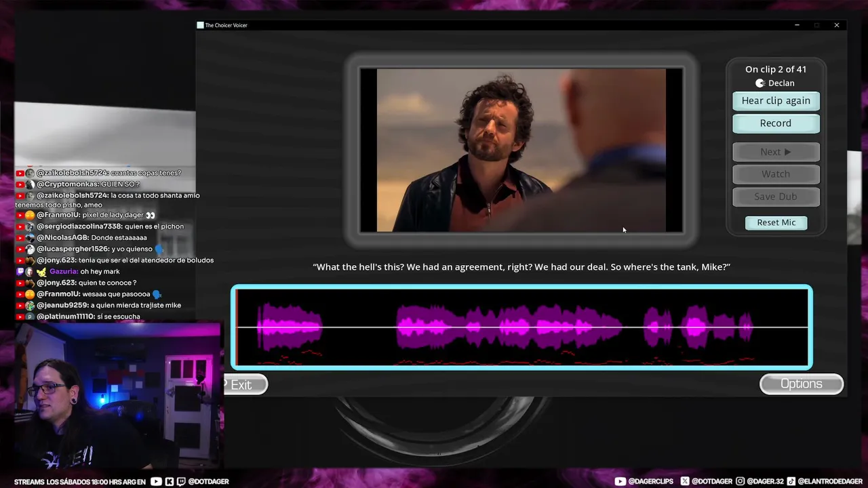Click YouTube icon on "cuantas copas tenes?" message

click(20, 173)
